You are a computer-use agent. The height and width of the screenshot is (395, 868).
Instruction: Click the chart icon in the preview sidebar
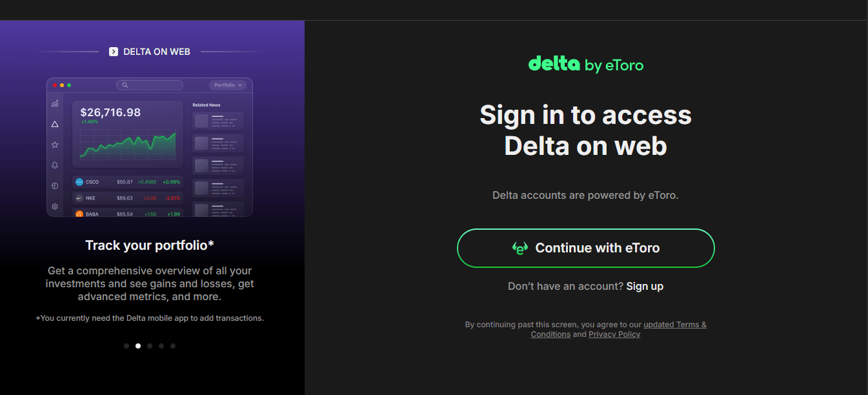click(x=55, y=103)
